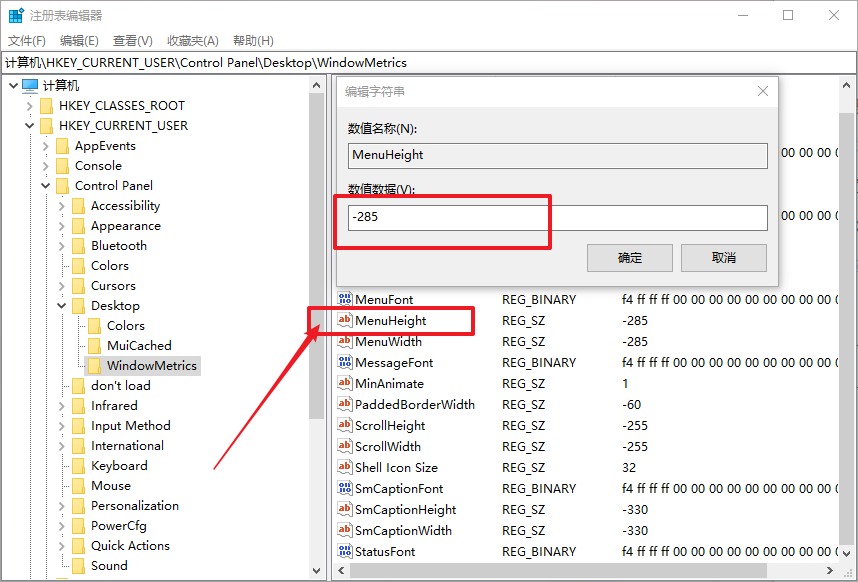Open the 文件(F) menu

pos(27,41)
